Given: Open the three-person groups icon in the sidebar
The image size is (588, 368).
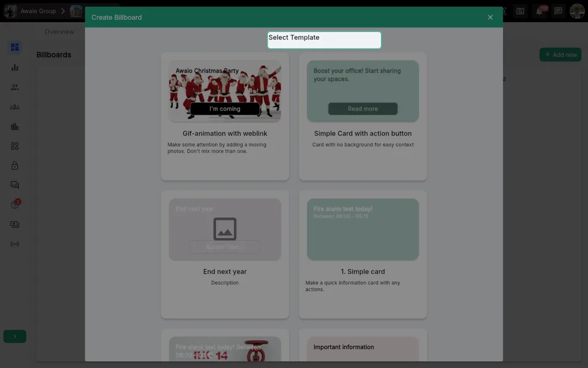Looking at the screenshot, I should pyautogui.click(x=15, y=107).
